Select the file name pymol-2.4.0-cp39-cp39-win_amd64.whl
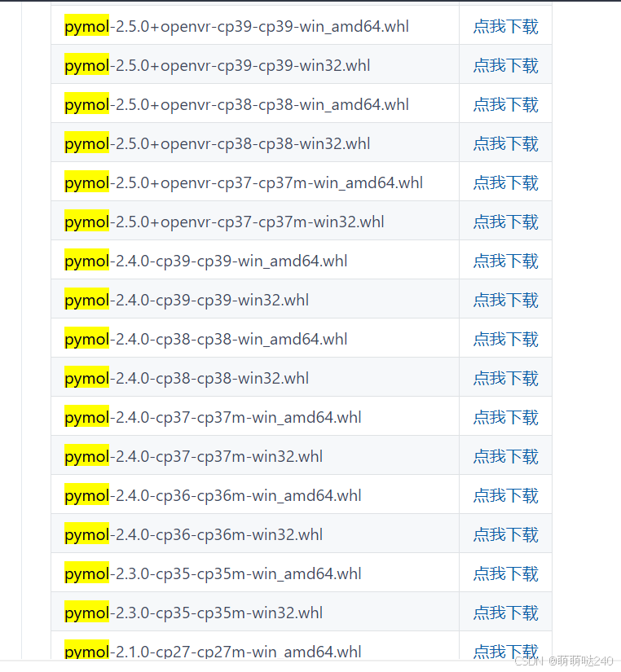The image size is (621, 672). click(206, 261)
